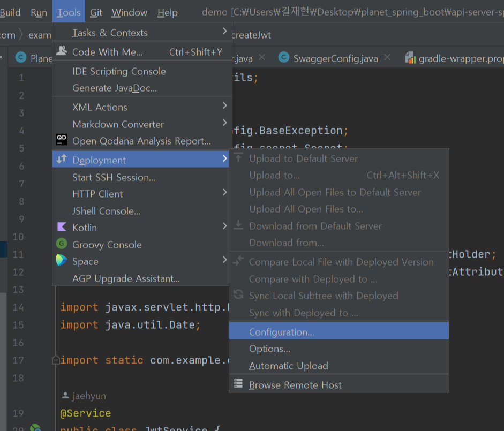Open the Build menu
Viewport: 504px width, 431px height.
10,12
